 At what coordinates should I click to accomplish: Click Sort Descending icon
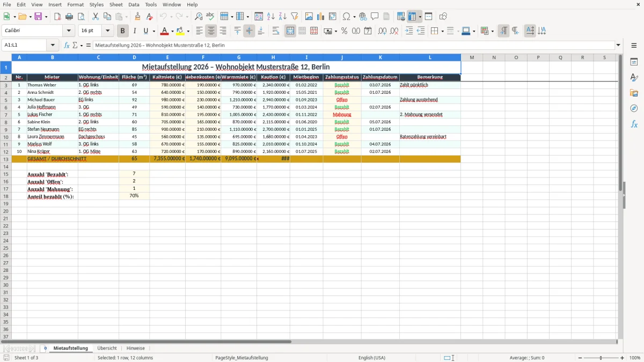pyautogui.click(x=283, y=17)
